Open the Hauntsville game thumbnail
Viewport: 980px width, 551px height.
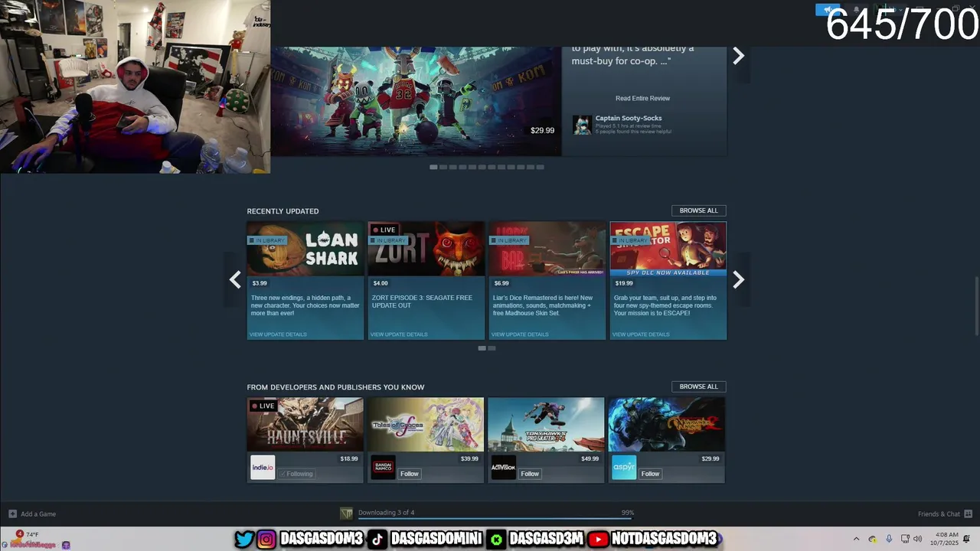[305, 424]
